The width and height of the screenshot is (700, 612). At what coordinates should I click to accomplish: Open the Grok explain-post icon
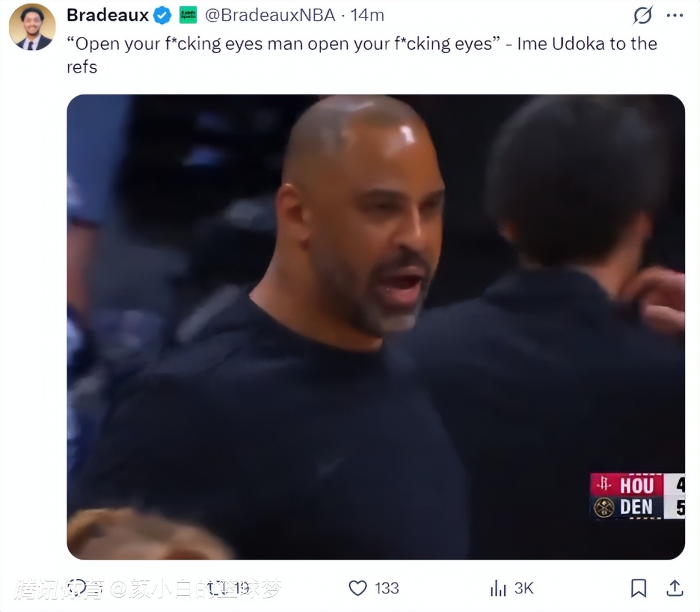pos(642,15)
